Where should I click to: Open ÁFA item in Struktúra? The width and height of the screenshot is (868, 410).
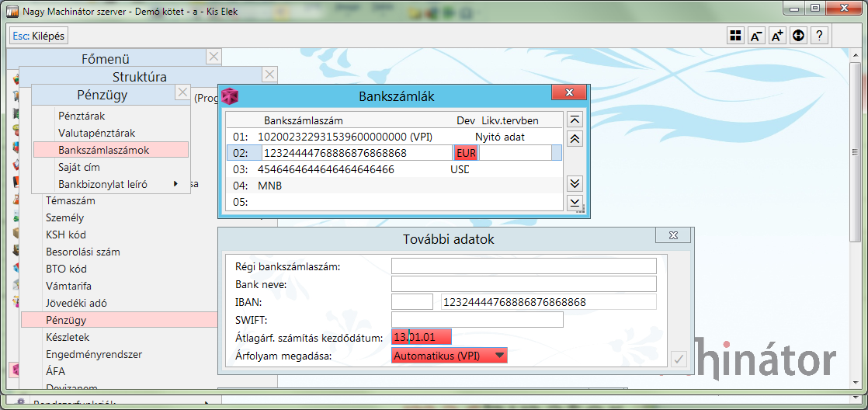[55, 371]
